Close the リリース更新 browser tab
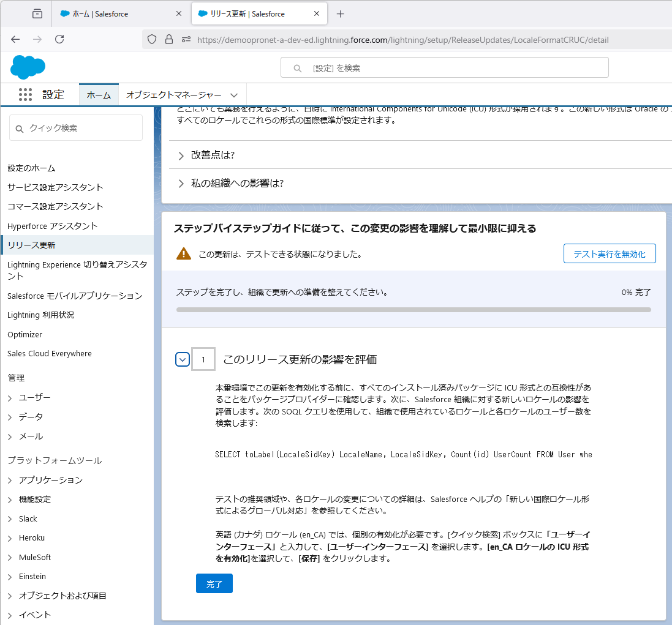This screenshot has width=672, height=625. 317,14
